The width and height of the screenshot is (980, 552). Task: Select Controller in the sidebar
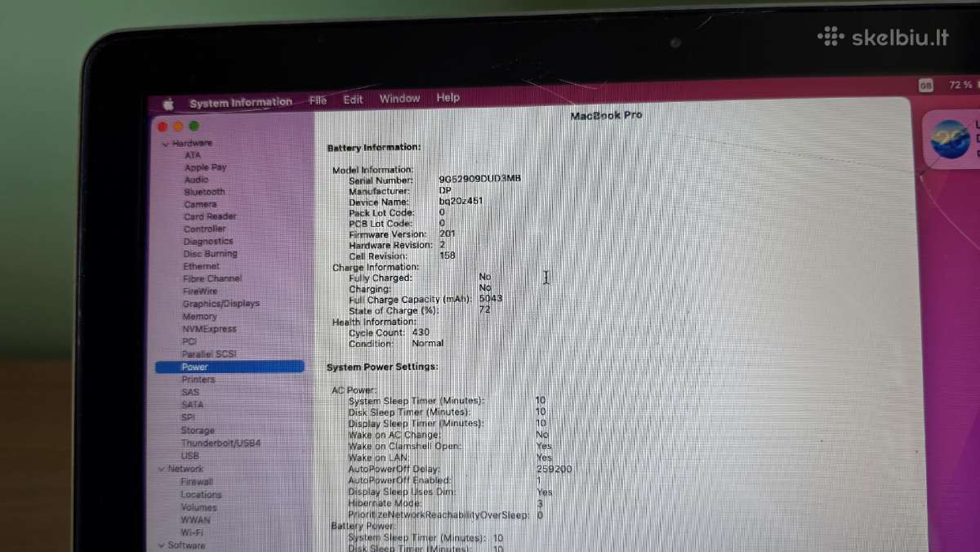(x=204, y=229)
